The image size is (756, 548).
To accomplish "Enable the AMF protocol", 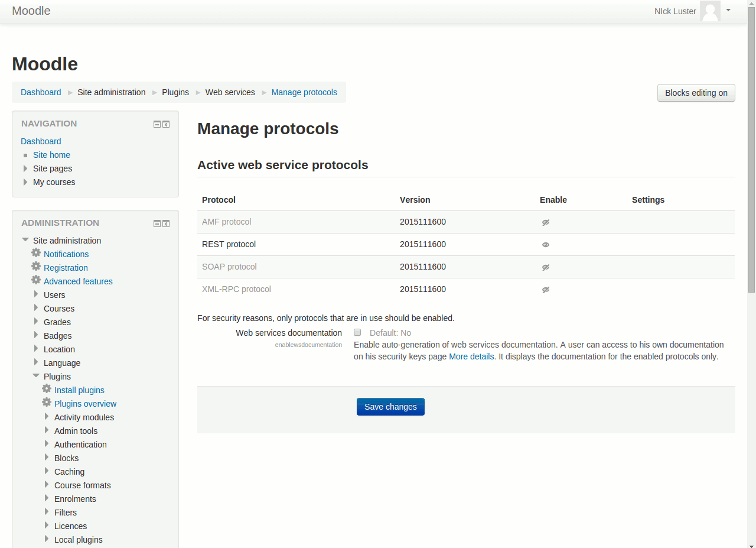I will coord(546,222).
